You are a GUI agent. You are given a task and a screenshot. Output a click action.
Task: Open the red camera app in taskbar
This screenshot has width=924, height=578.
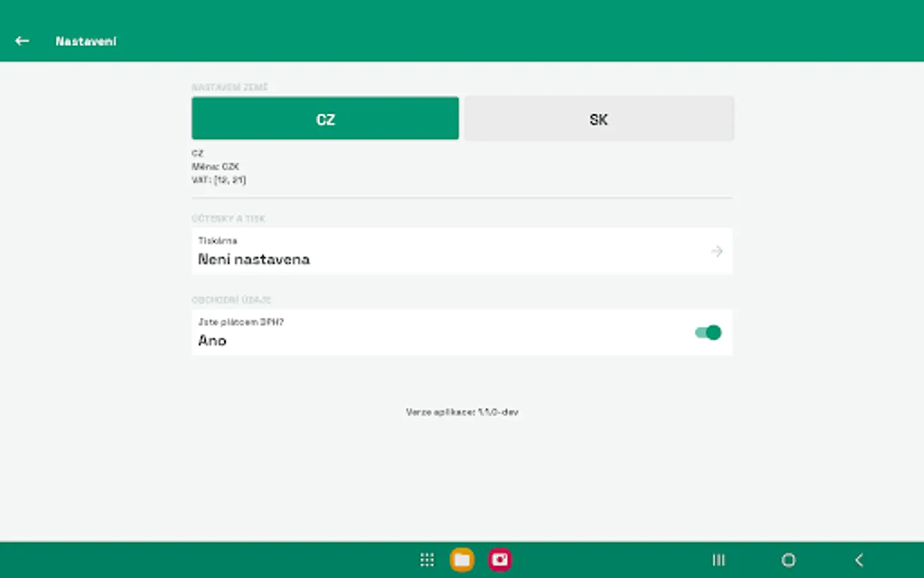pyautogui.click(x=500, y=560)
